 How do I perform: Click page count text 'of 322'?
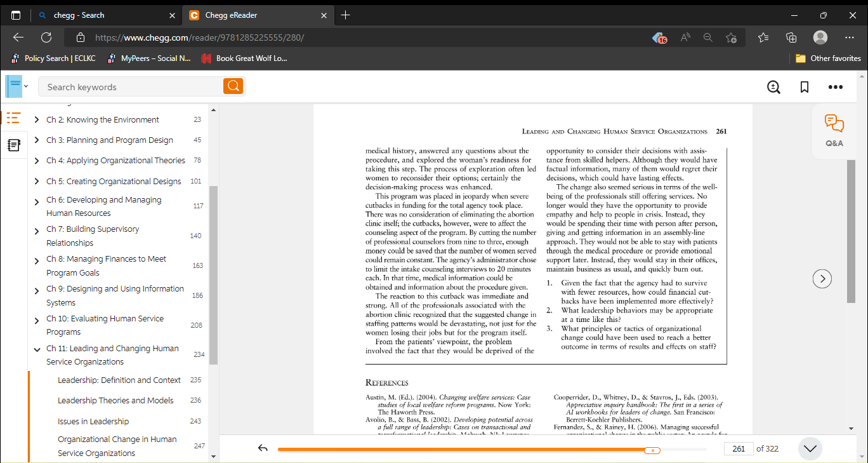[767, 448]
